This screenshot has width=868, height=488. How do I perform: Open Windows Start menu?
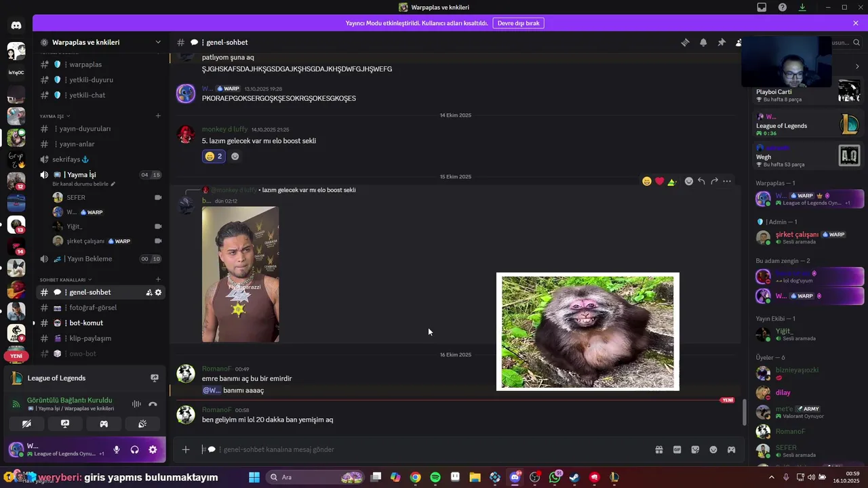254,477
